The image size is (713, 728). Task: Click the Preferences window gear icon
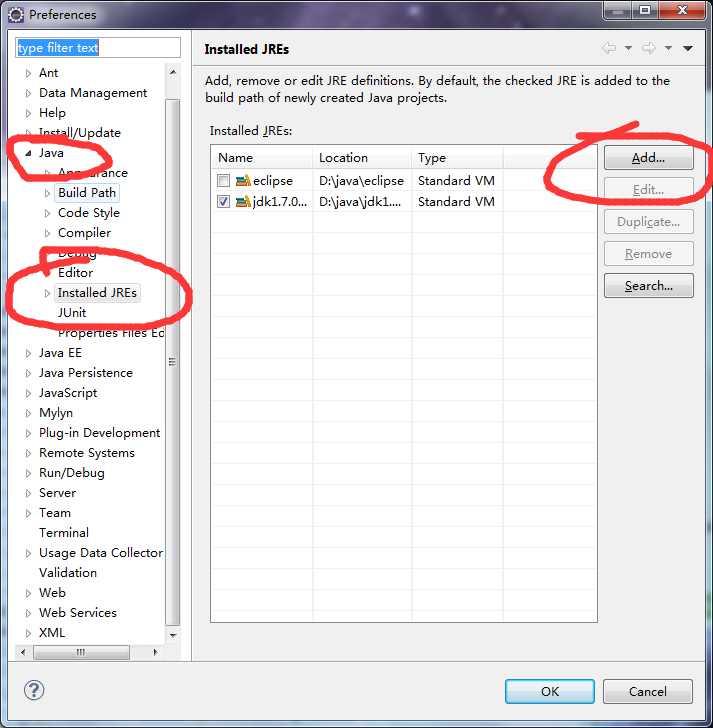(x=16, y=15)
